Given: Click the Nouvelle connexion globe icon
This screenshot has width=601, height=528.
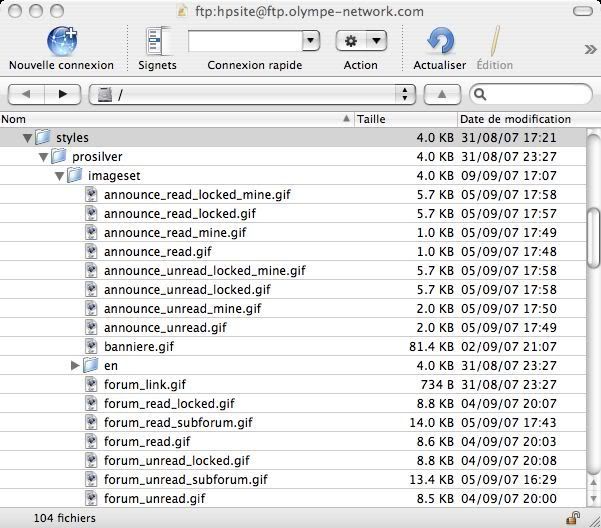Looking at the screenshot, I should pos(61,41).
